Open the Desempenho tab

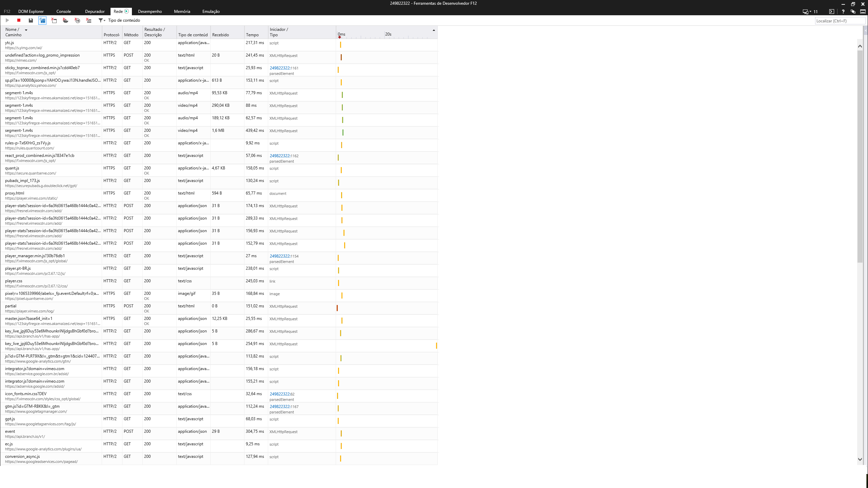[150, 12]
